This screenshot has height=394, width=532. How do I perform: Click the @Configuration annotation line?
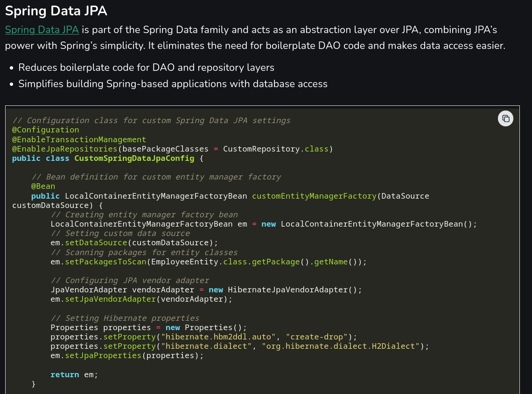[45, 130]
